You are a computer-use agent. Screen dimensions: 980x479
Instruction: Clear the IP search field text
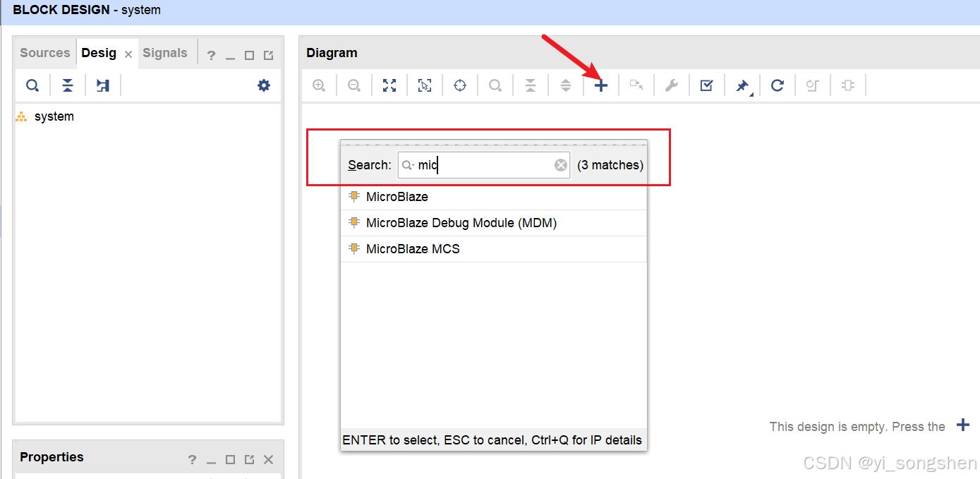tap(560, 165)
